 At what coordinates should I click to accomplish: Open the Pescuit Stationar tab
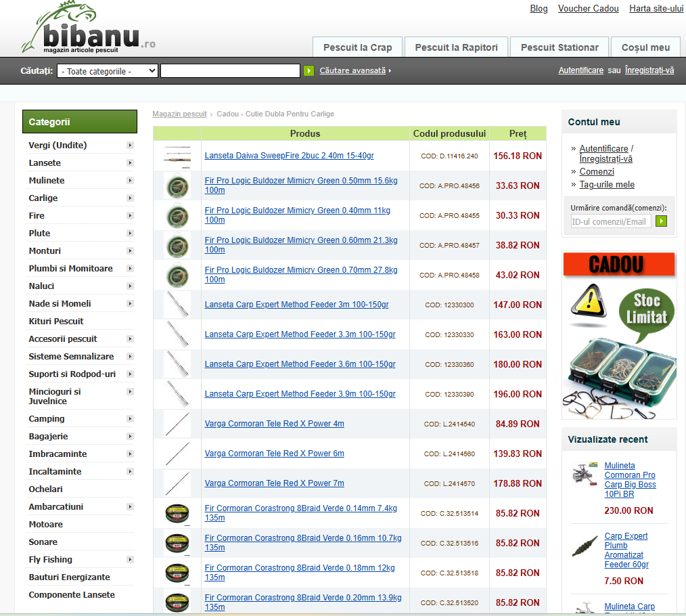559,47
